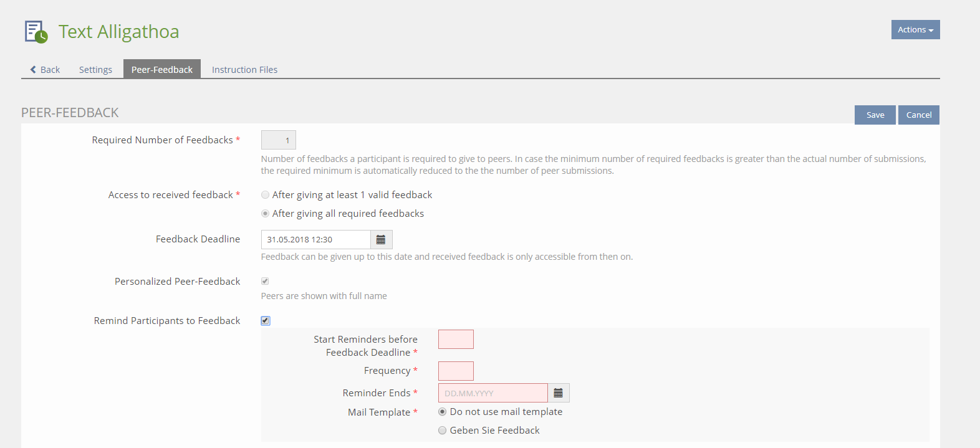Switch to the Settings tab
The height and width of the screenshot is (448, 980).
pyautogui.click(x=95, y=70)
